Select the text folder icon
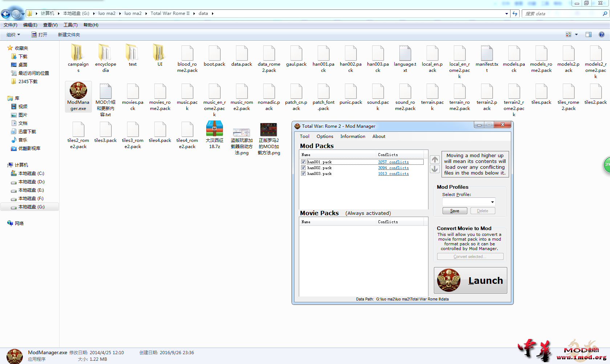610x364 pixels. (133, 53)
